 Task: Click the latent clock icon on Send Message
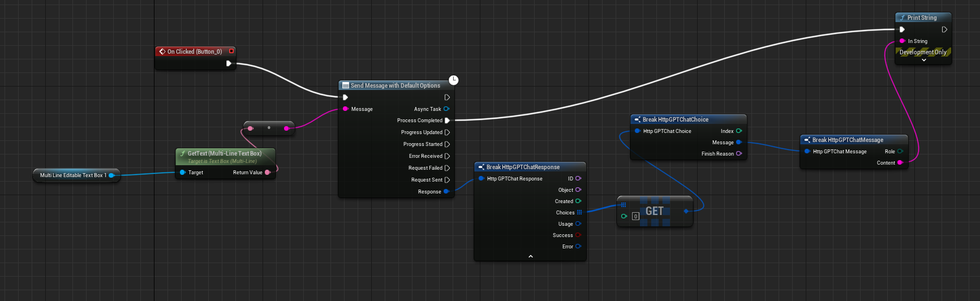click(x=453, y=80)
